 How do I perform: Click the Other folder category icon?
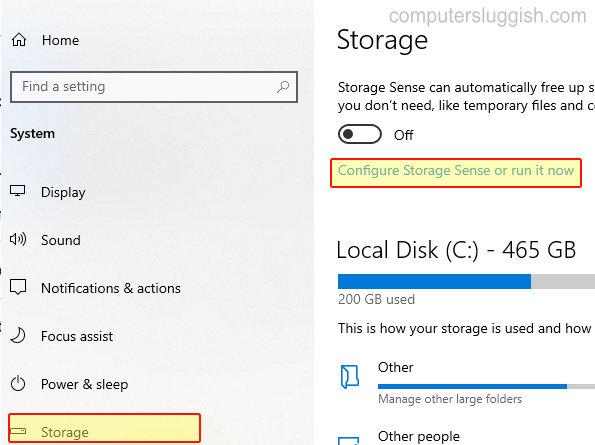(x=349, y=376)
